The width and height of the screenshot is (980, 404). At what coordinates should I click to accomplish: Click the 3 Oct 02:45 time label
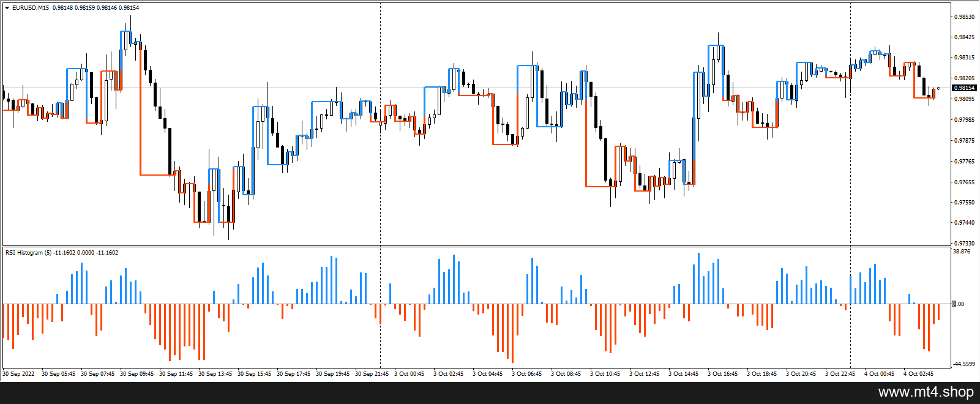point(449,374)
